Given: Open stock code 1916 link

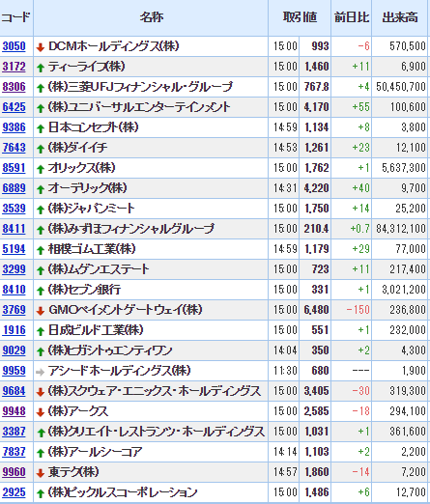Looking at the screenshot, I should pos(14,330).
